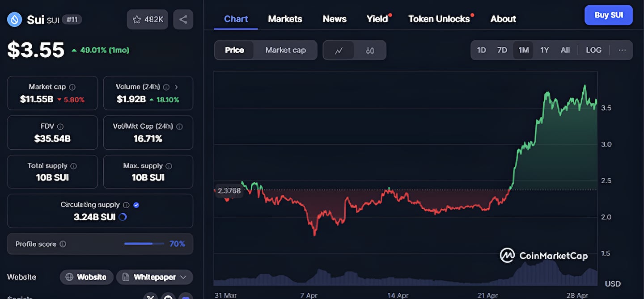Click the Sui coin logo icon

click(x=15, y=20)
